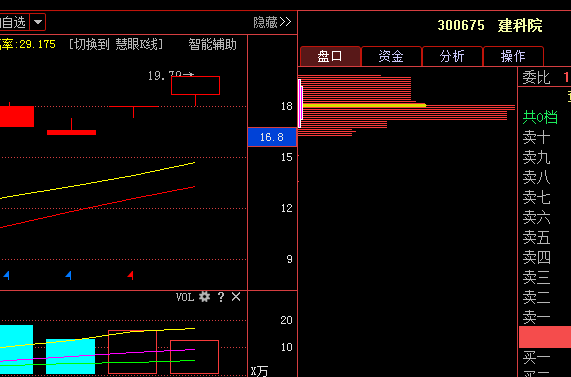Image resolution: width=571 pixels, height=377 pixels.
Task: Switch to the 盘口 tab
Action: tap(330, 56)
